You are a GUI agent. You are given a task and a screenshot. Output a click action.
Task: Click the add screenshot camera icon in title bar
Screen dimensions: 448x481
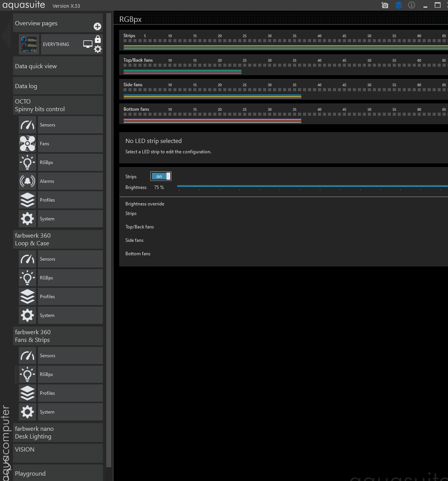pyautogui.click(x=385, y=5)
